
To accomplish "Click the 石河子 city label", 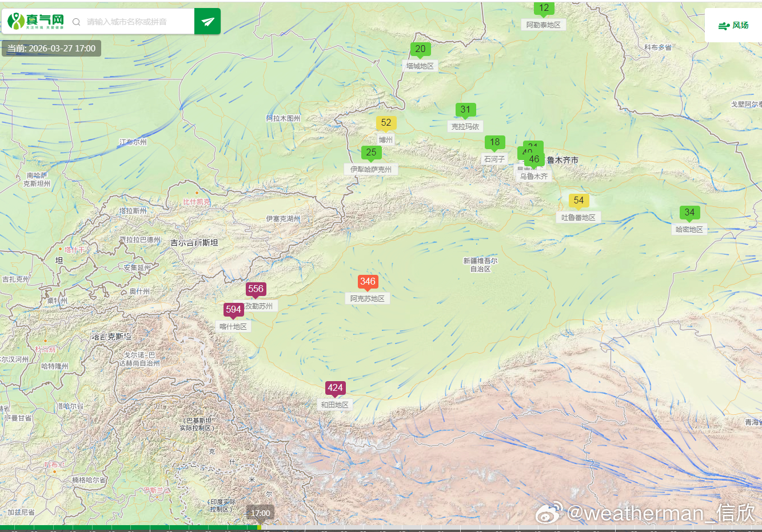I will (494, 159).
